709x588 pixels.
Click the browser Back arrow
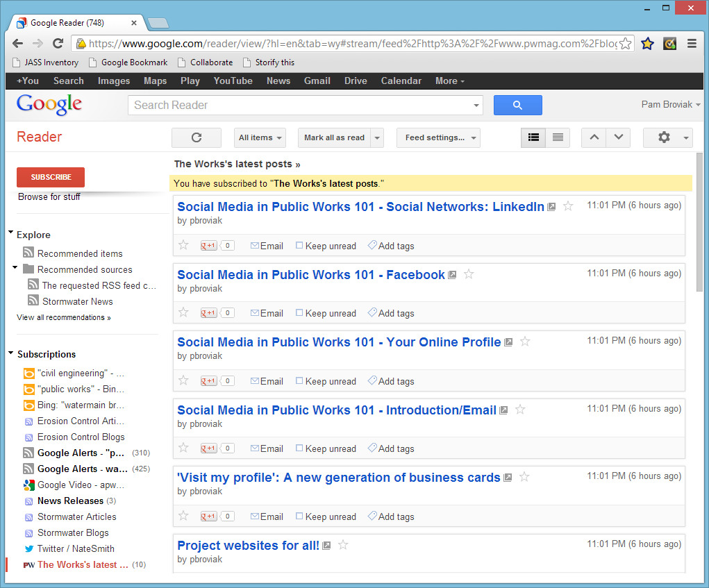17,43
